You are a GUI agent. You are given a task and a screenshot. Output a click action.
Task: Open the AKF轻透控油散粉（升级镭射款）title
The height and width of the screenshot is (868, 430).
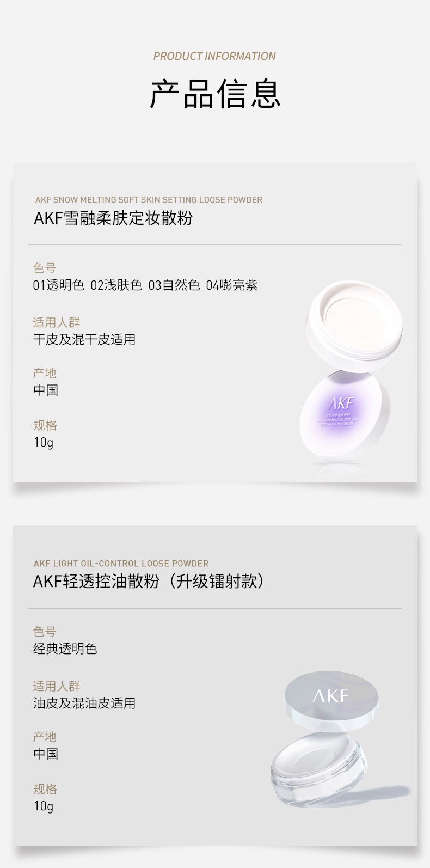[149, 582]
